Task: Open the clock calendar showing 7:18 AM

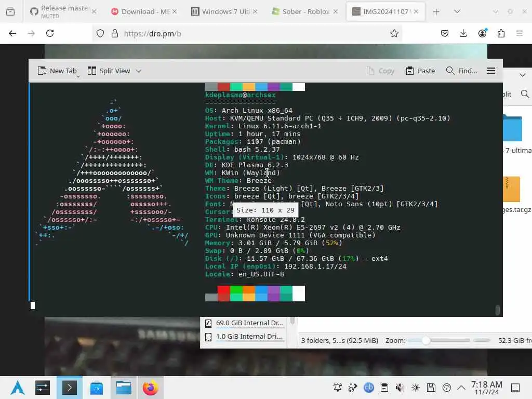Action: coord(487,388)
